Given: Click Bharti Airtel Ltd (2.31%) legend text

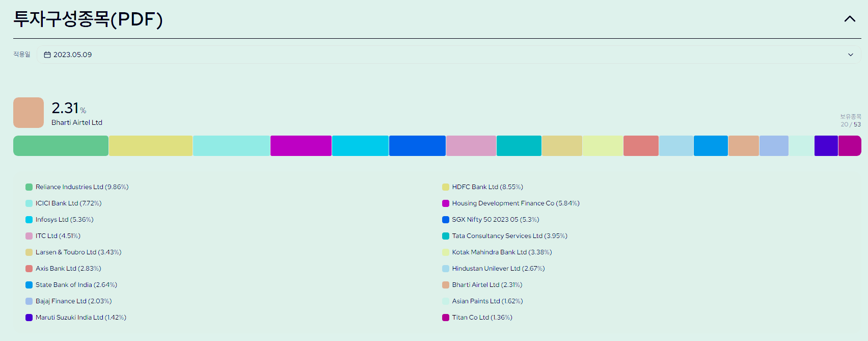Looking at the screenshot, I should click(x=487, y=285).
